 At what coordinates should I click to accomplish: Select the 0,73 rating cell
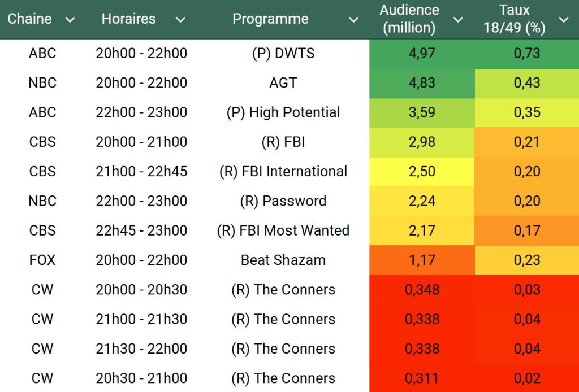[x=526, y=54]
